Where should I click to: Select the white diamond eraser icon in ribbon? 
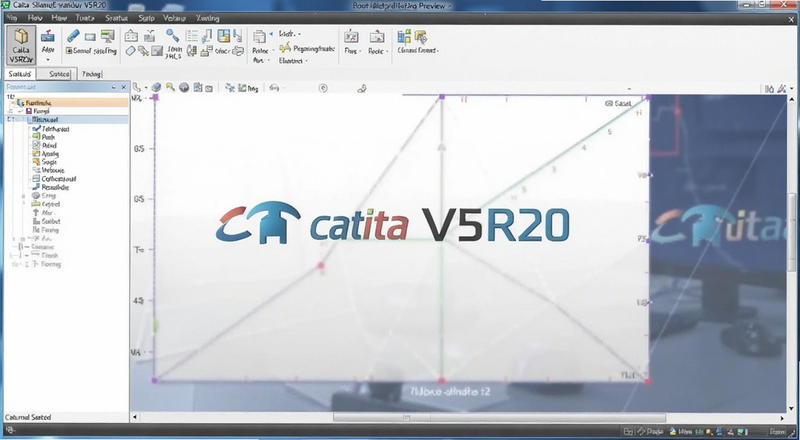pyautogui.click(x=131, y=51)
